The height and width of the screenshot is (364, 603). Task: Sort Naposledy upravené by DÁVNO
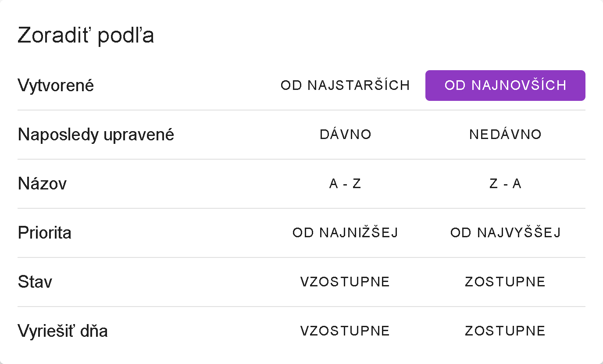coord(345,135)
